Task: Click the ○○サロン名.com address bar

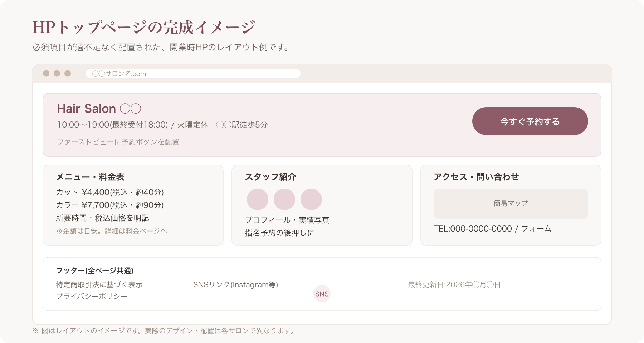Action: (193, 74)
